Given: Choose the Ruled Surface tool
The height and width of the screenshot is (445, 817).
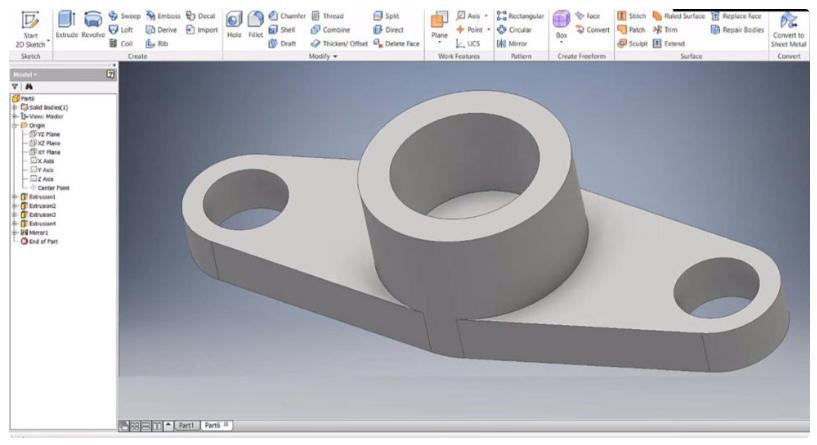Looking at the screenshot, I should (679, 16).
